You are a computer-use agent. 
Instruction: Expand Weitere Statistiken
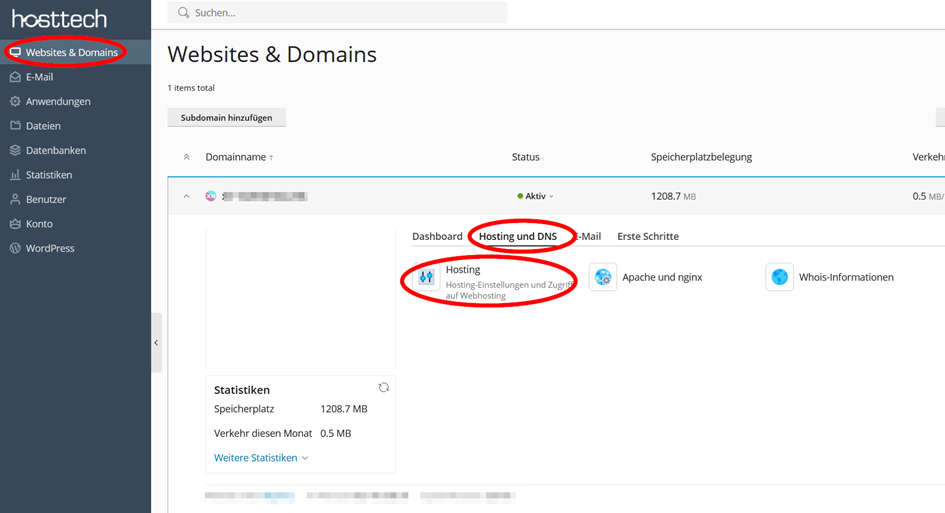click(261, 458)
